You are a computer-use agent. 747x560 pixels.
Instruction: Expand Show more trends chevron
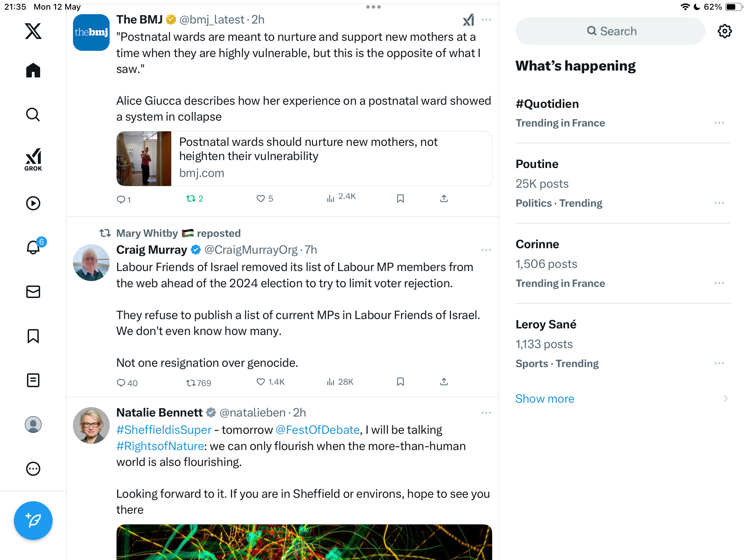point(726,399)
